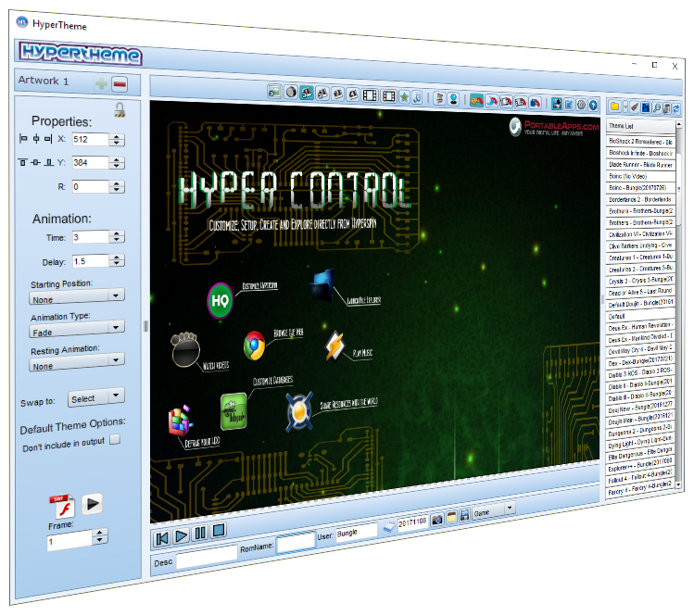Viewport: 694px width, 616px height.
Task: Select Dead or Alive 5 theme entry
Action: pyautogui.click(x=640, y=292)
